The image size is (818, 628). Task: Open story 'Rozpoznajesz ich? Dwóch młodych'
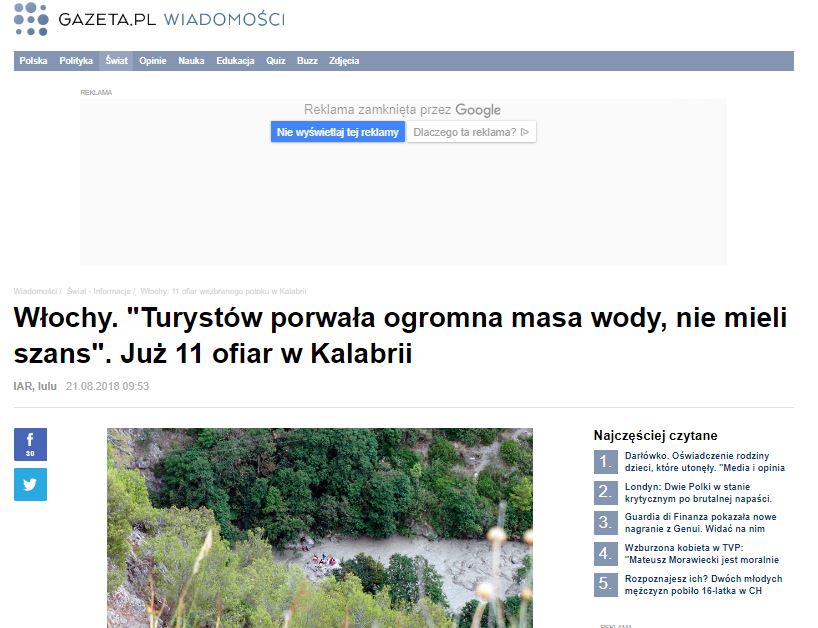(703, 585)
